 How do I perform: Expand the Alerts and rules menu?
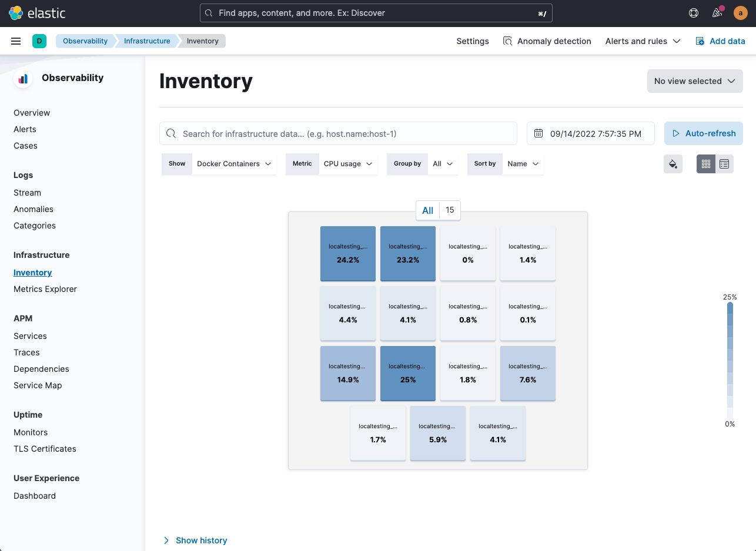pos(643,41)
